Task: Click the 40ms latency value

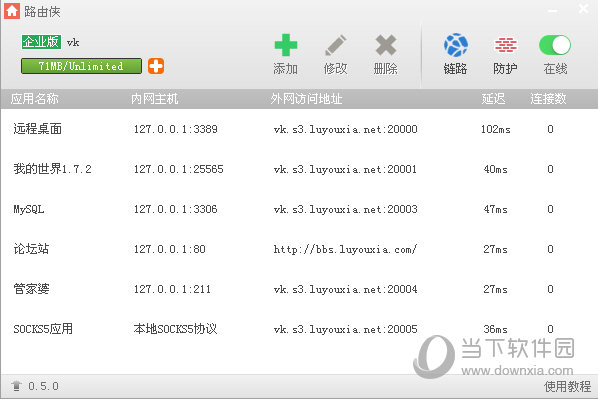Action: 495,169
